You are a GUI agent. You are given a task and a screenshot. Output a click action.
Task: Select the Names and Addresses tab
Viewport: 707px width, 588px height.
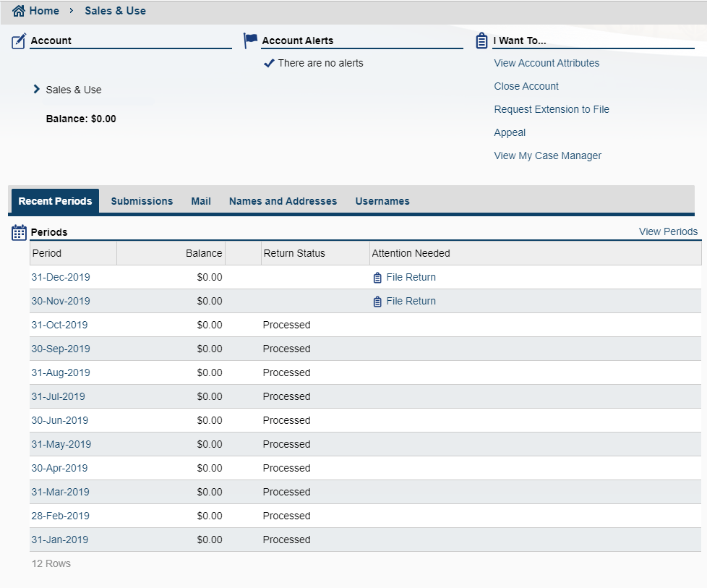coord(283,201)
